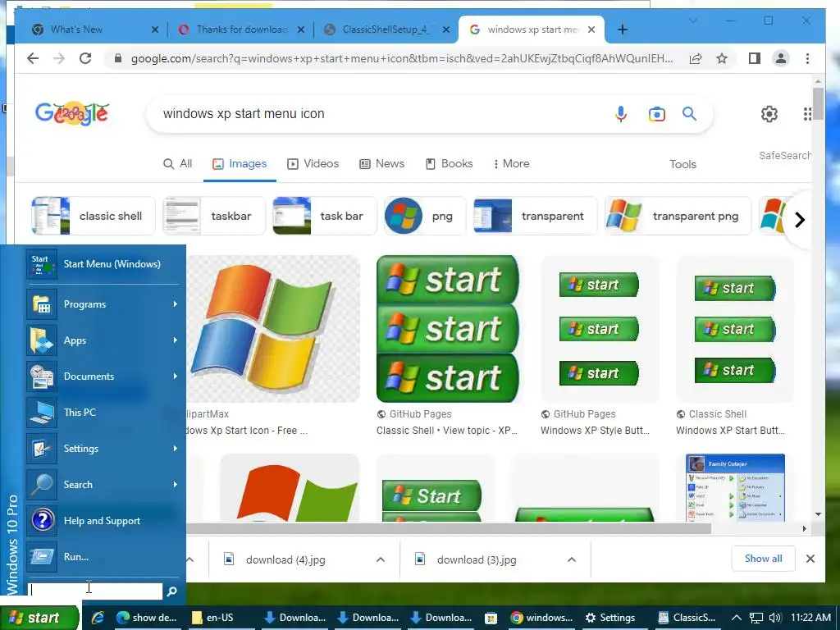
Task: Open Google quick settings gear
Action: [x=769, y=113]
